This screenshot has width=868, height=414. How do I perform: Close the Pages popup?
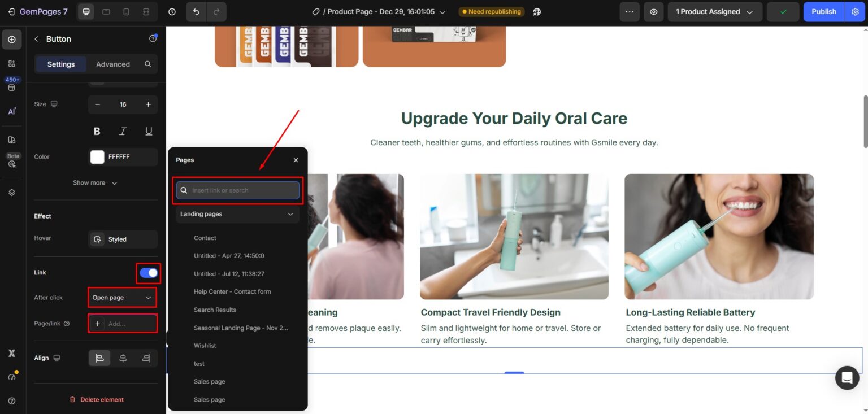296,160
